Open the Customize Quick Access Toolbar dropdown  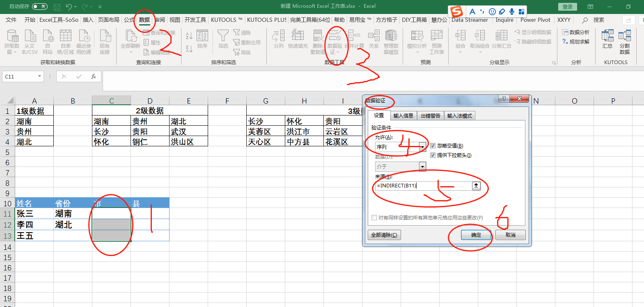[100, 7]
